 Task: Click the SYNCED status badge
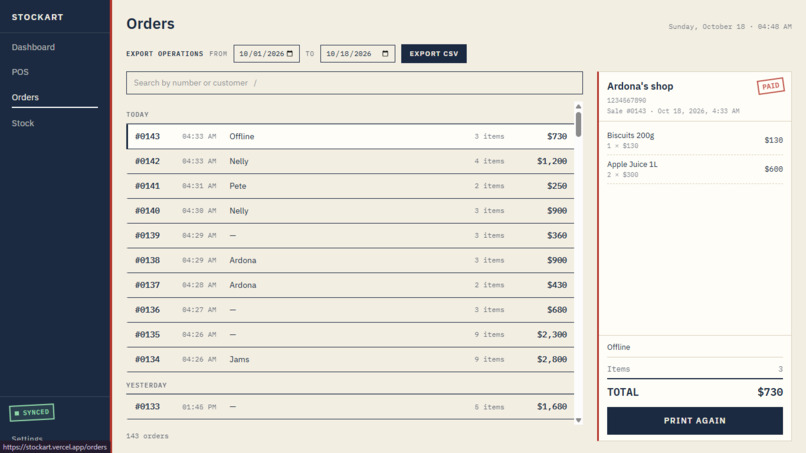[x=32, y=412]
